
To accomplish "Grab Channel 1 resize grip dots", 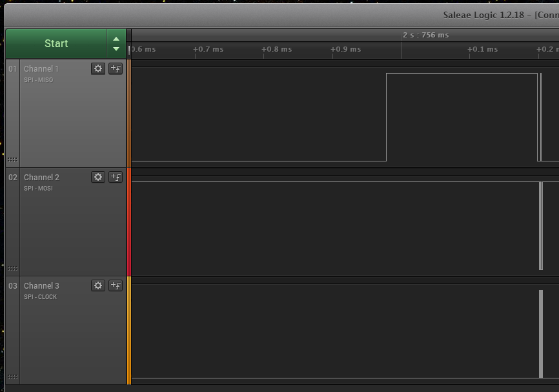I will [12, 160].
